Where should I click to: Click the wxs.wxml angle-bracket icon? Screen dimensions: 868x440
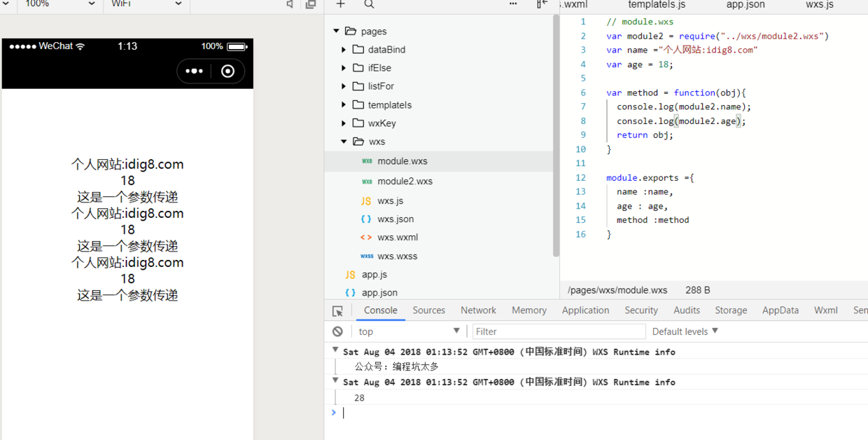[x=366, y=238]
